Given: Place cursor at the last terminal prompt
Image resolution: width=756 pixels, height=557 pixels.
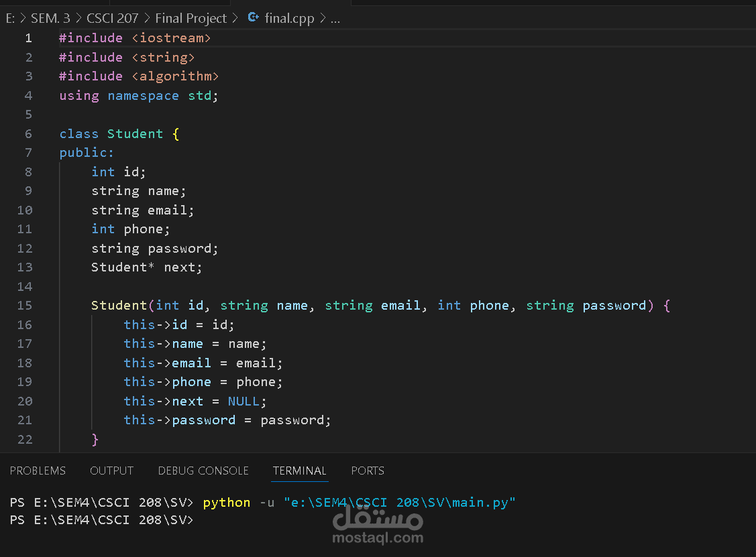Looking at the screenshot, I should (x=200, y=520).
